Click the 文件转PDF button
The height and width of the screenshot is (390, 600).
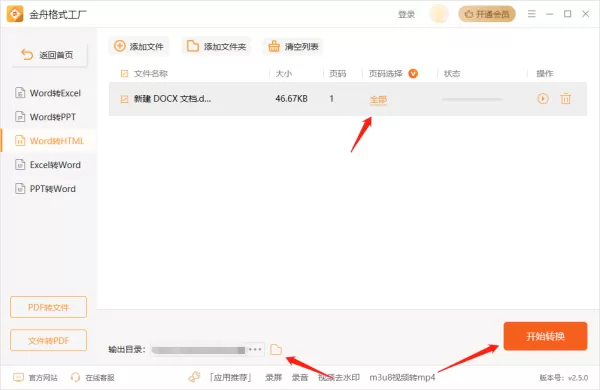point(49,340)
